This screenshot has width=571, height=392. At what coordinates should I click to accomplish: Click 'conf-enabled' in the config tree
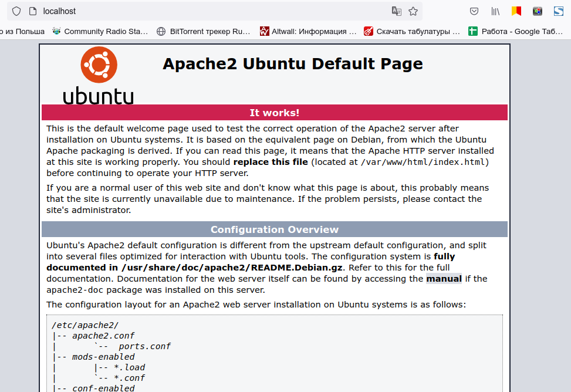(x=103, y=388)
